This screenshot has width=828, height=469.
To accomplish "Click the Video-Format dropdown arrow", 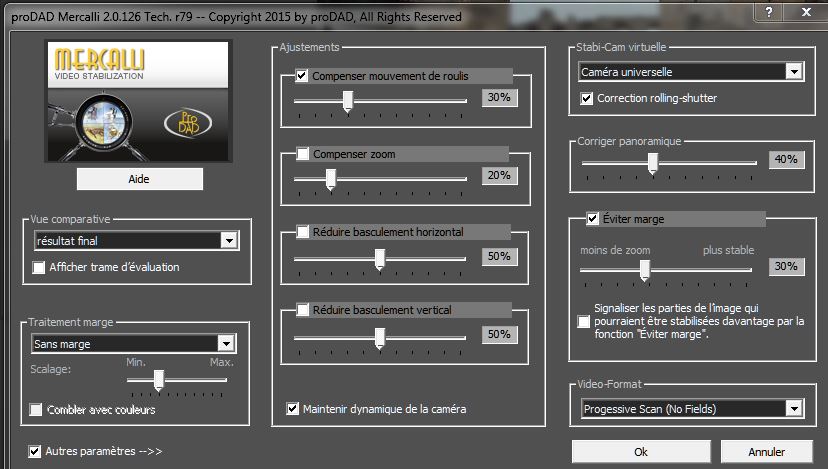I will click(x=794, y=409).
